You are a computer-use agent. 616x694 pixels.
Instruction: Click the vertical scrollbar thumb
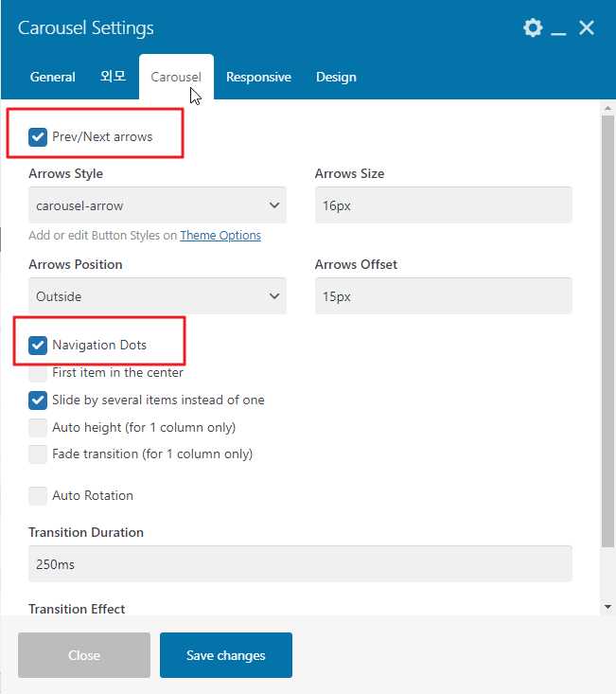(607, 331)
